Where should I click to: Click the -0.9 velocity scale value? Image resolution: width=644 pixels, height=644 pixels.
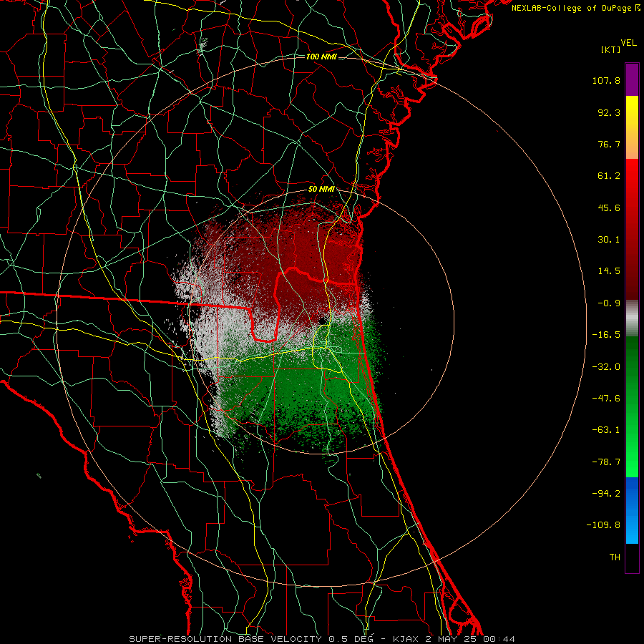point(609,303)
